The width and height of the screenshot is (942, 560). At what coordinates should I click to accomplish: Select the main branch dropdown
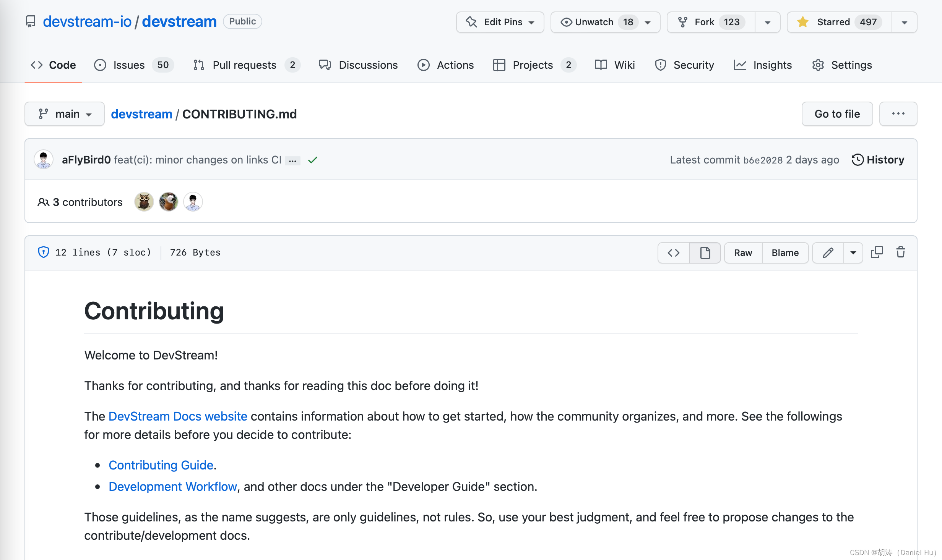click(x=65, y=113)
